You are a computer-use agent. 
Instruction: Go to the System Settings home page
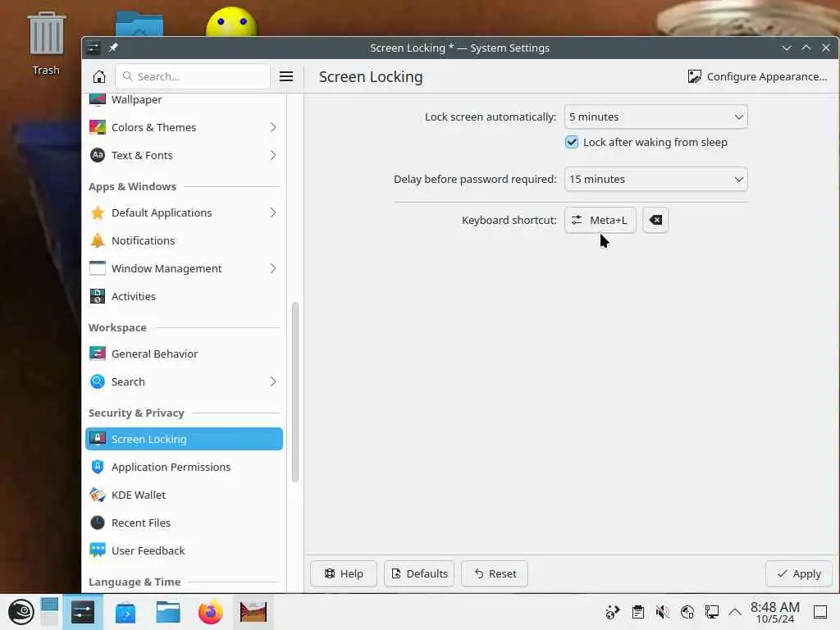(99, 76)
